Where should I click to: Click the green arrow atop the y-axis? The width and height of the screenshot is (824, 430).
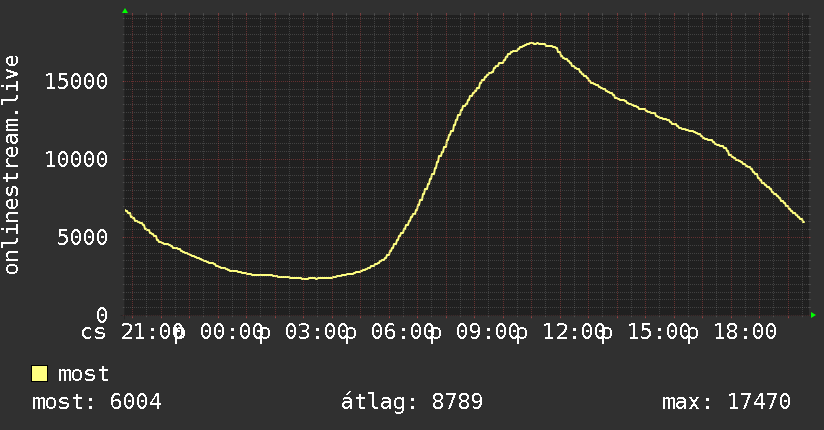pos(125,11)
